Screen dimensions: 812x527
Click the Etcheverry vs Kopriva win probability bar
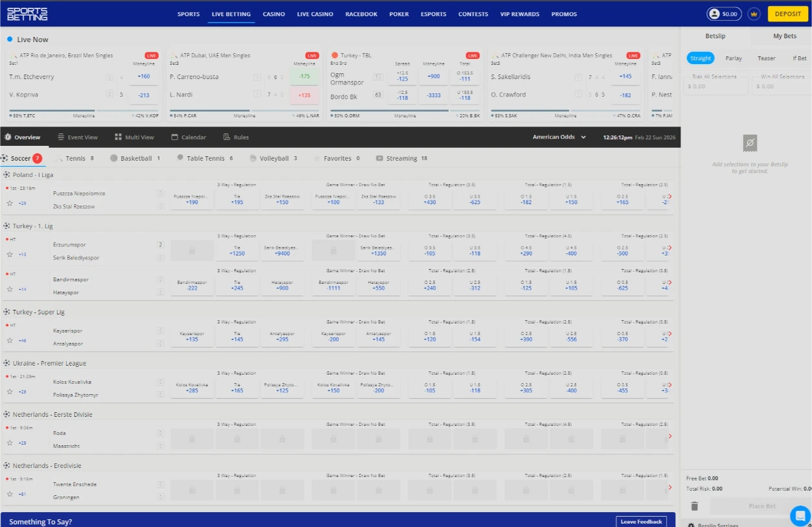pos(84,110)
